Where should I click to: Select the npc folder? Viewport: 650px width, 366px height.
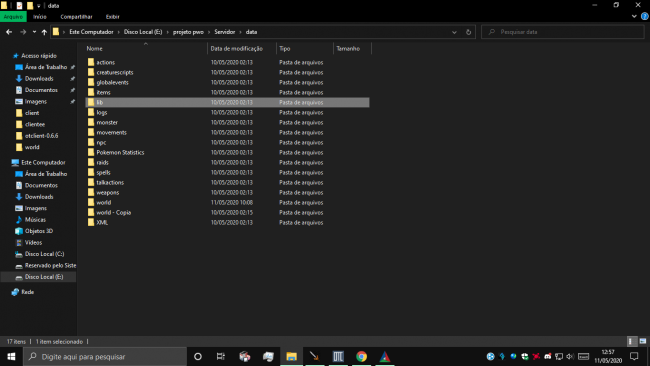point(101,142)
